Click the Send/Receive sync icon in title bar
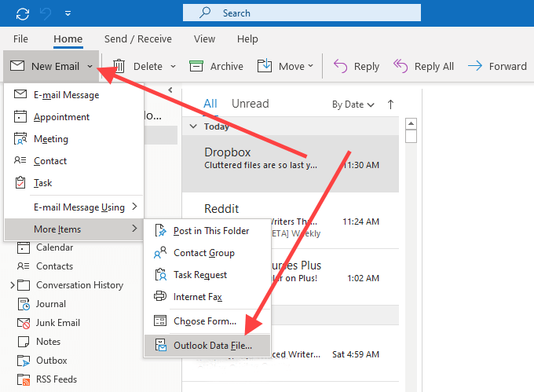The width and height of the screenshot is (534, 392). [22, 13]
